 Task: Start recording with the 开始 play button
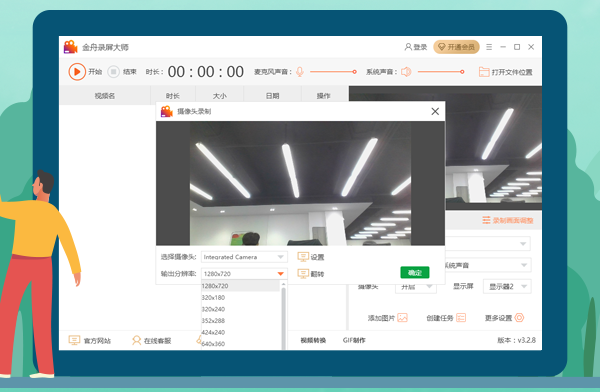[x=77, y=72]
